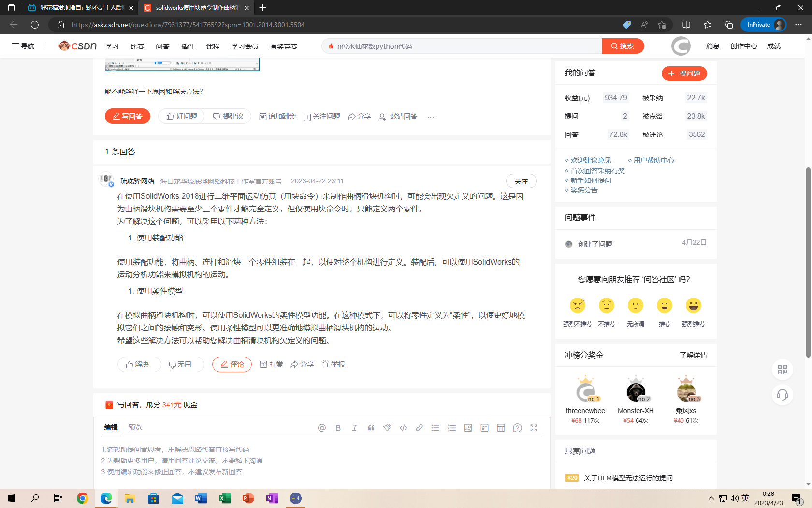This screenshot has width=812, height=508.
Task: Insert blockquote in answer editor
Action: click(371, 428)
